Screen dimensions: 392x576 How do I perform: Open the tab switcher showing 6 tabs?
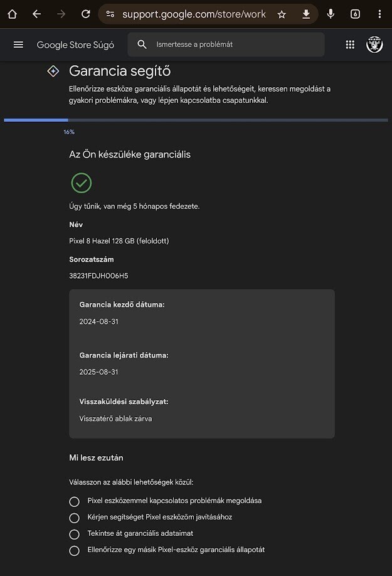click(x=355, y=14)
